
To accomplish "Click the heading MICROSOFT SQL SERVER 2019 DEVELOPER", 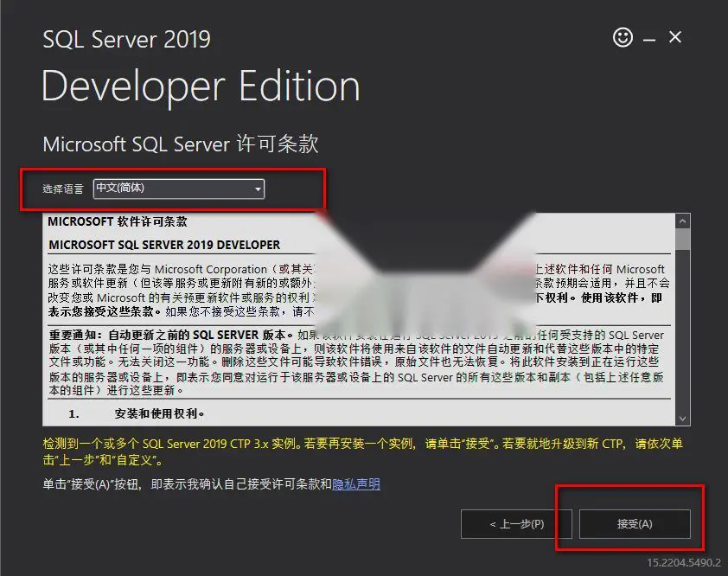I will tap(164, 245).
